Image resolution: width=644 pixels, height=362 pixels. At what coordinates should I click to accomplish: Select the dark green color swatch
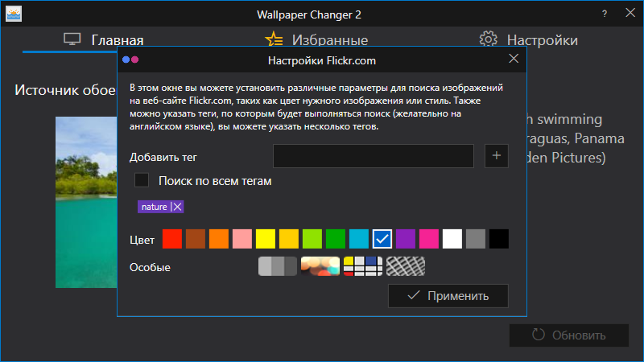336,239
